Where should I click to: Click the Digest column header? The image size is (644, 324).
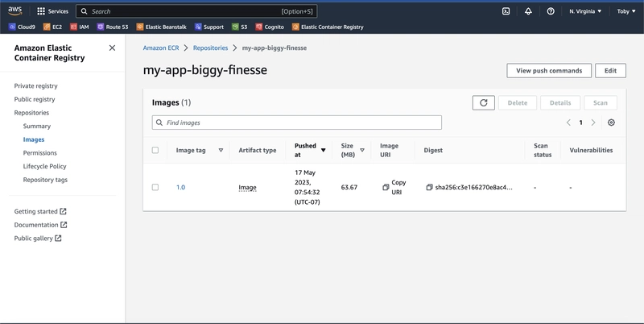433,150
